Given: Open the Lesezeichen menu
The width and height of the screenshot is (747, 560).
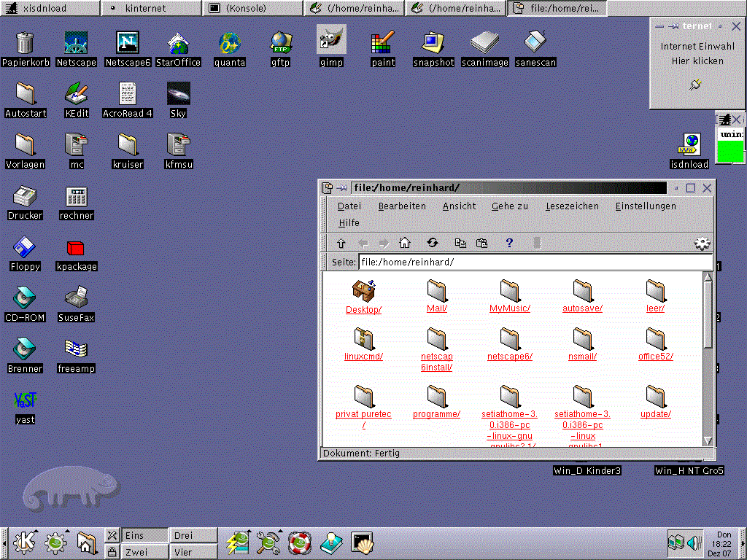Looking at the screenshot, I should click(572, 206).
